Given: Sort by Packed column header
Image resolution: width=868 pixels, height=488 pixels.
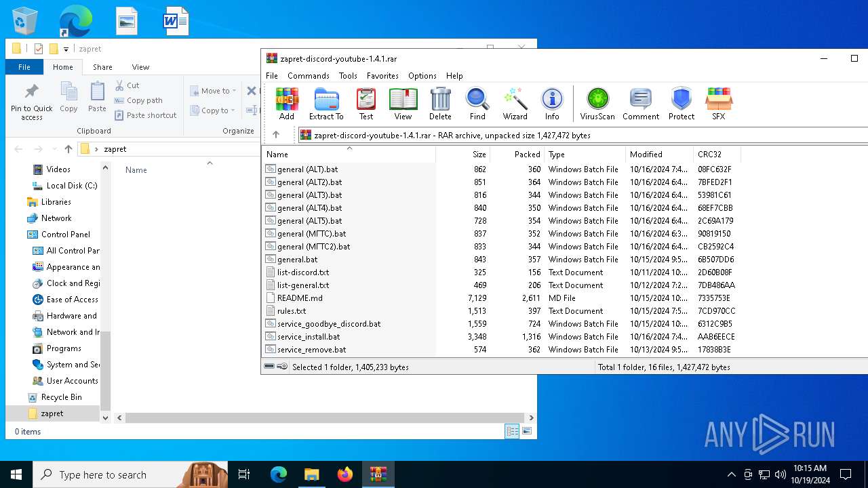Looking at the screenshot, I should 517,155.
